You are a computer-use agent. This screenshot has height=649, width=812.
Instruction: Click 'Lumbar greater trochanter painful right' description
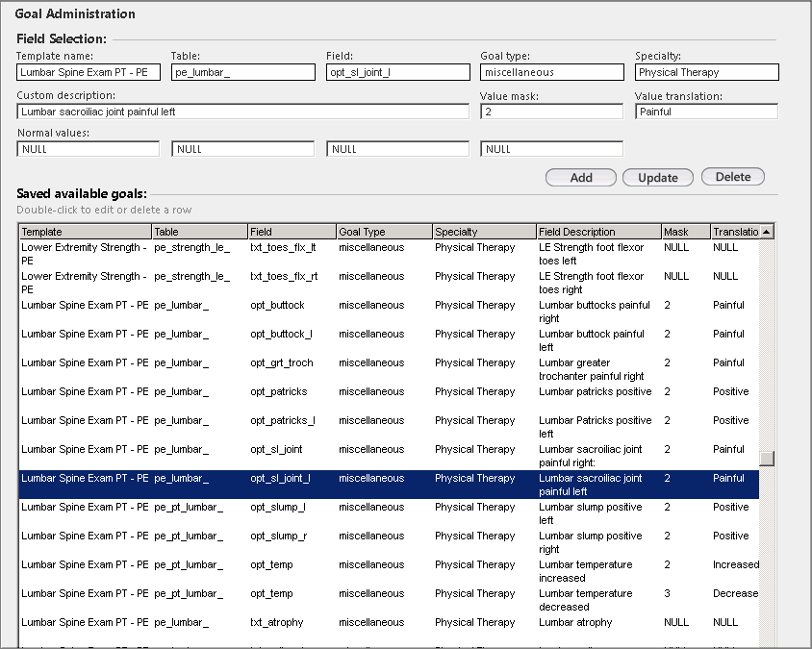pyautogui.click(x=592, y=369)
